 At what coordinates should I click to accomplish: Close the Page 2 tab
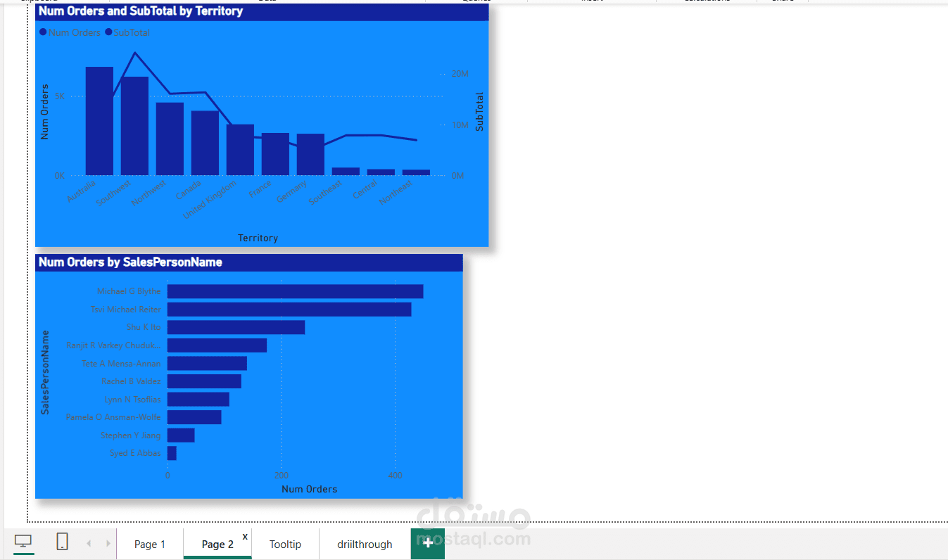click(245, 536)
